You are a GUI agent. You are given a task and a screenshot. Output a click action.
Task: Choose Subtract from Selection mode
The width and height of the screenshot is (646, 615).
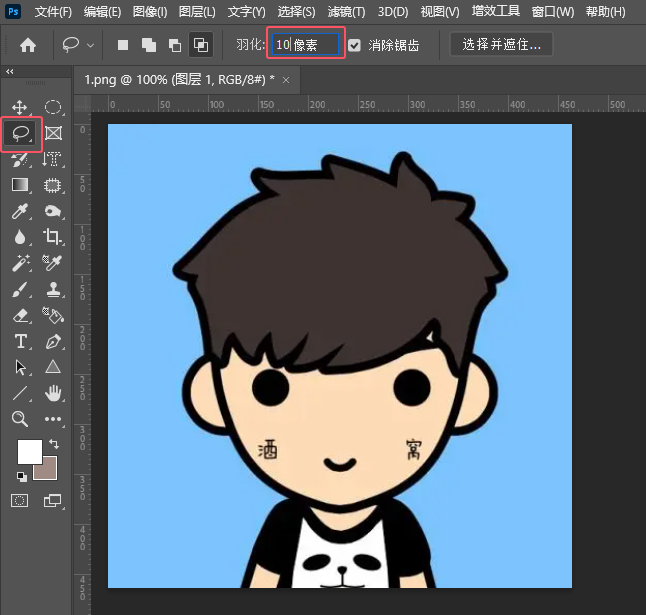coord(175,45)
